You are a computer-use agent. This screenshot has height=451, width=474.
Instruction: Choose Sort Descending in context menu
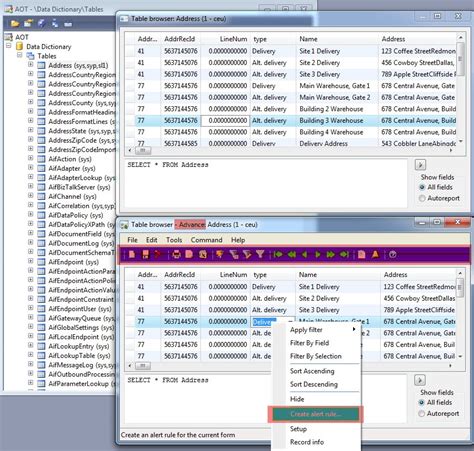pos(316,384)
